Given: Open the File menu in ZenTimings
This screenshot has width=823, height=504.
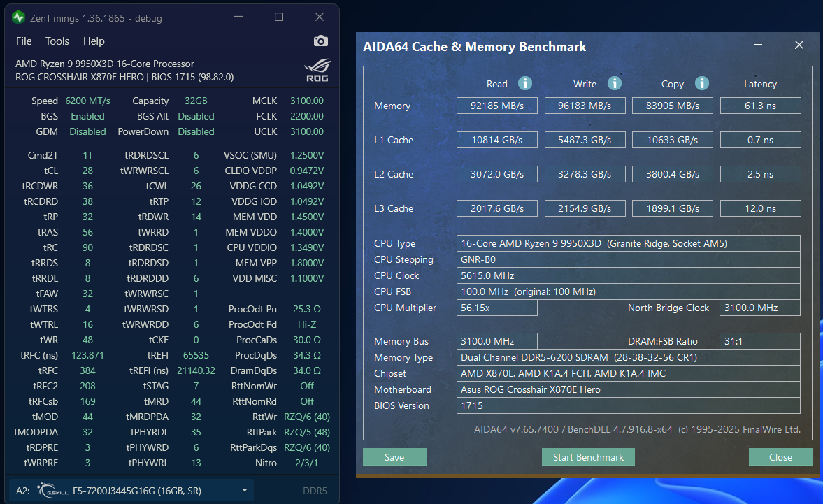Looking at the screenshot, I should [x=24, y=41].
